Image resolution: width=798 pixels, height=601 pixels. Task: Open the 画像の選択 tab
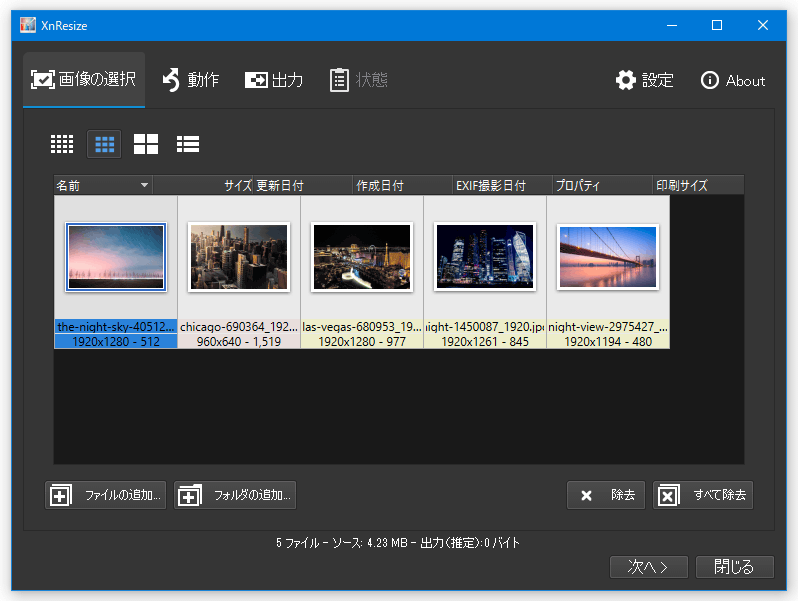point(84,80)
